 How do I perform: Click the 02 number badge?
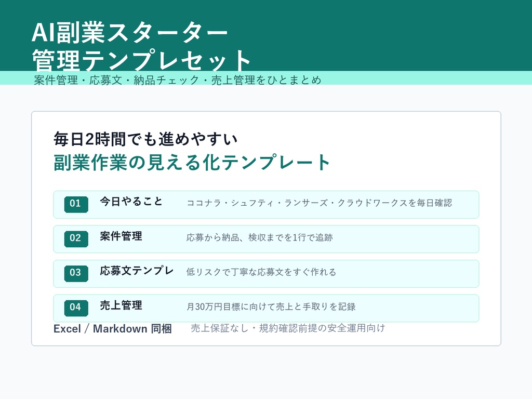[x=76, y=239]
